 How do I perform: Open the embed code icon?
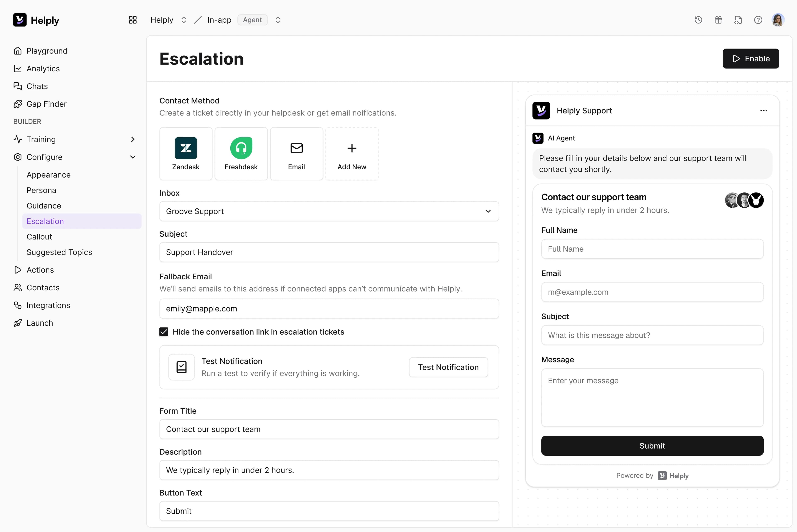click(738, 20)
